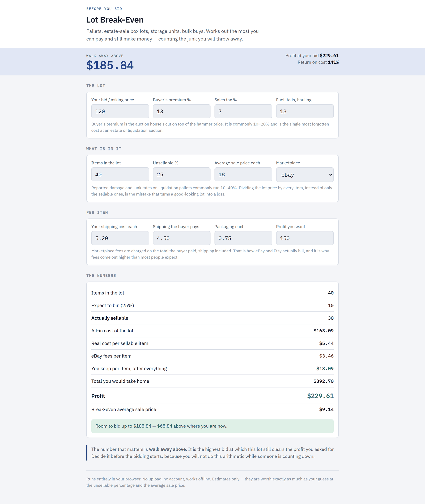Click the WHAT IS IN IT section heading

coord(104,149)
